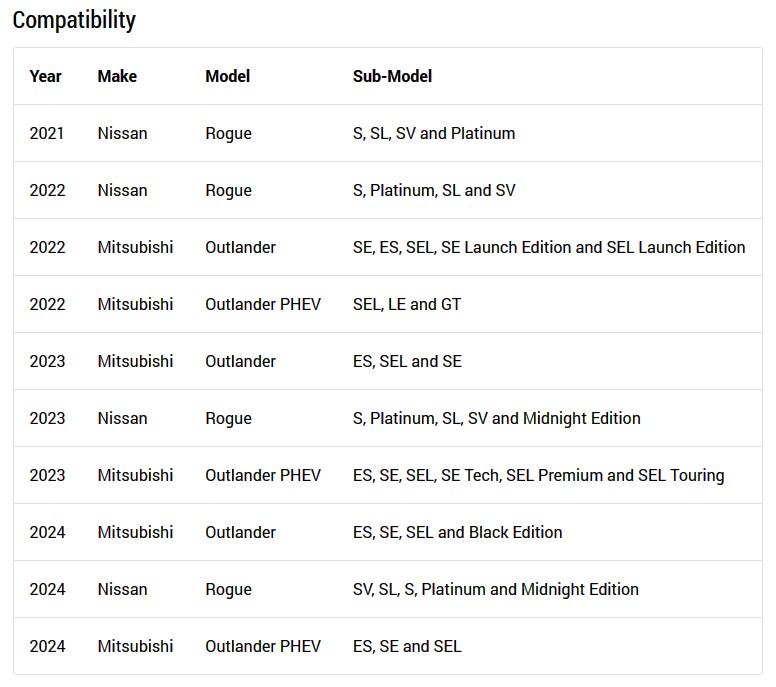
Task: Click Nissan make in the 2024 row
Action: pos(122,589)
